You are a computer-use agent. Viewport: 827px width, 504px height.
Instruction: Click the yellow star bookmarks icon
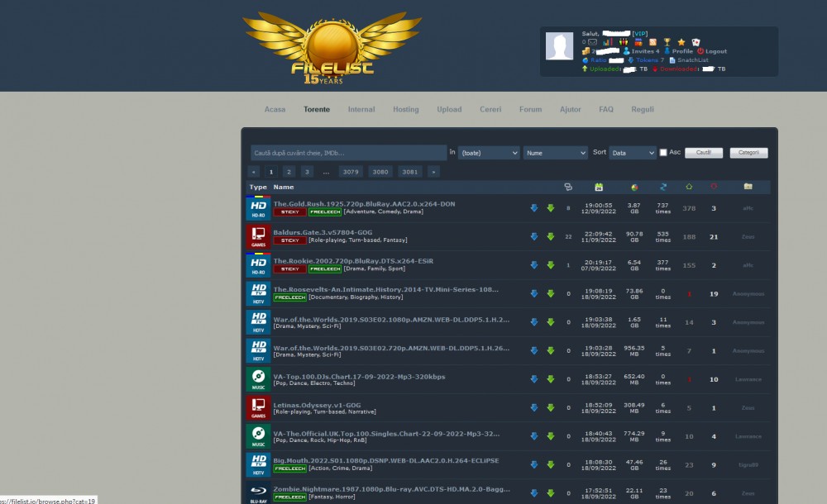click(681, 42)
